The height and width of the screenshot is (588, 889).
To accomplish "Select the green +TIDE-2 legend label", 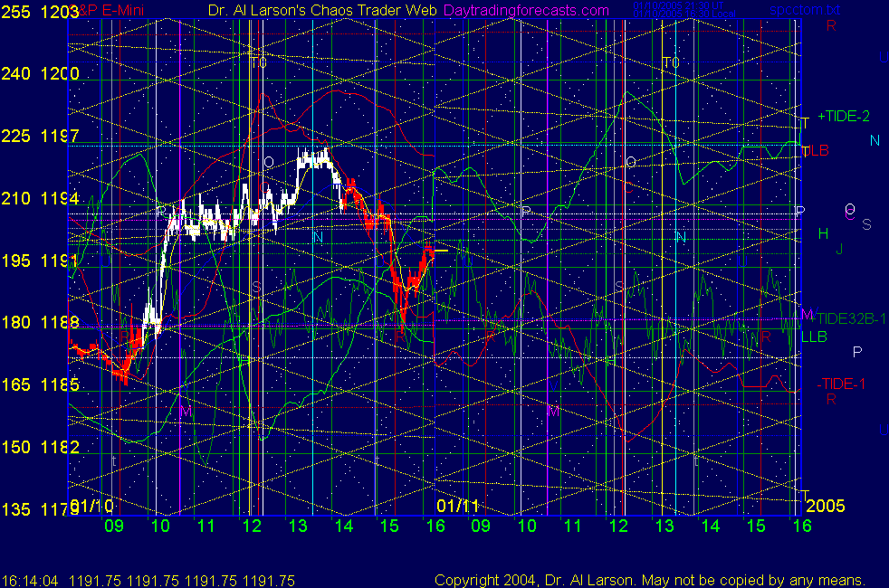I will (x=844, y=117).
